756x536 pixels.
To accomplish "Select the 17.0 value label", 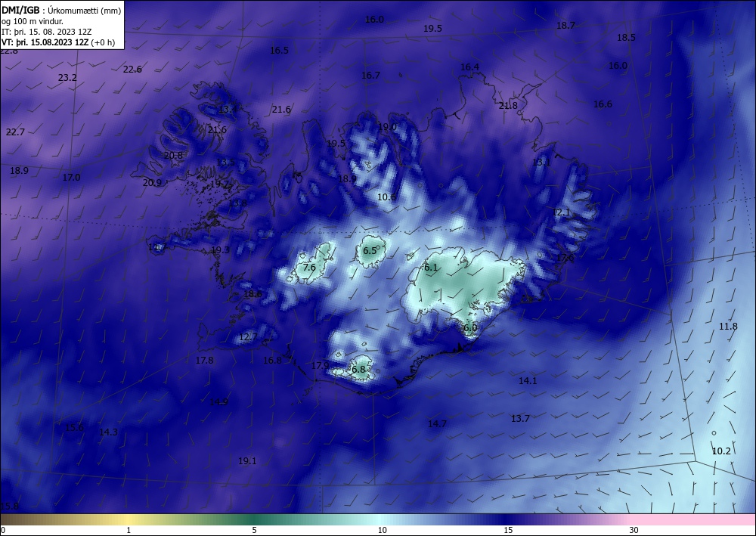I will pos(71,178).
